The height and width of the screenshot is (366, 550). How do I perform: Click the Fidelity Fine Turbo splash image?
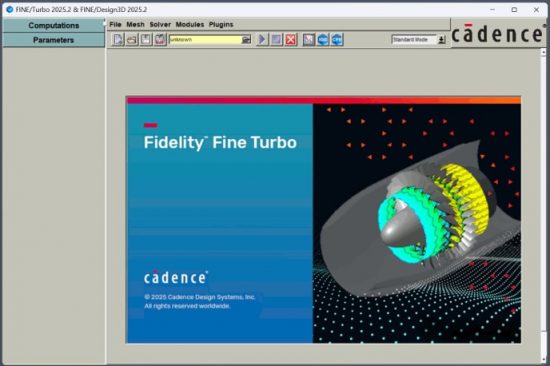[x=323, y=220]
